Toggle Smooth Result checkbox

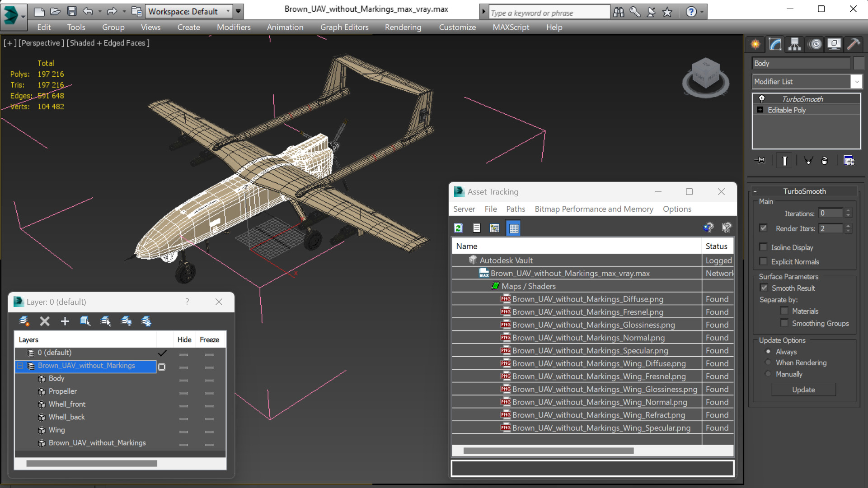[764, 288]
